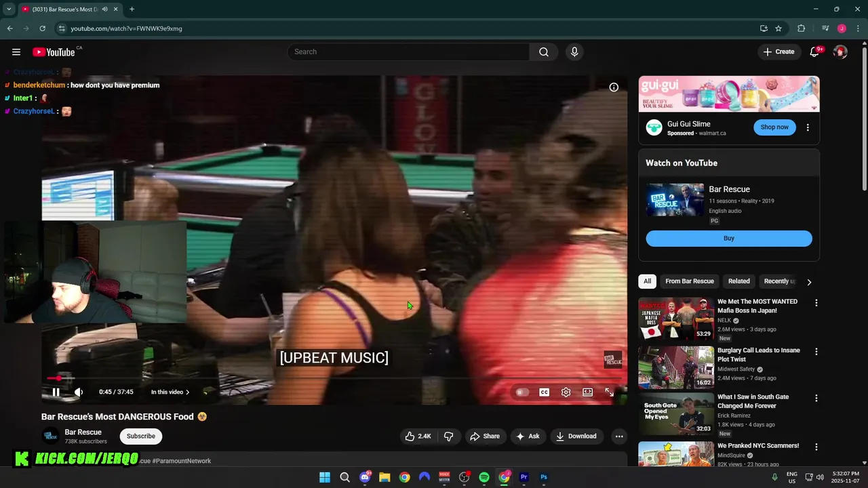
Task: Open the tab search dropdown arrow
Action: (8, 9)
